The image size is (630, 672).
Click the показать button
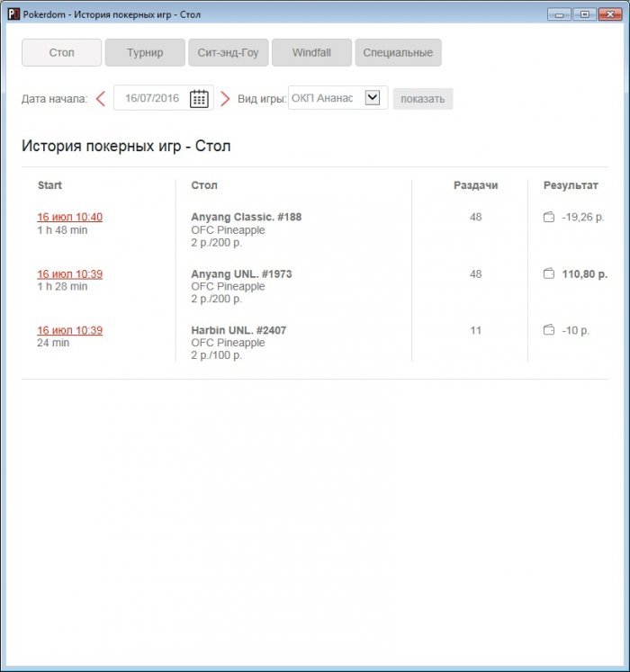point(423,99)
